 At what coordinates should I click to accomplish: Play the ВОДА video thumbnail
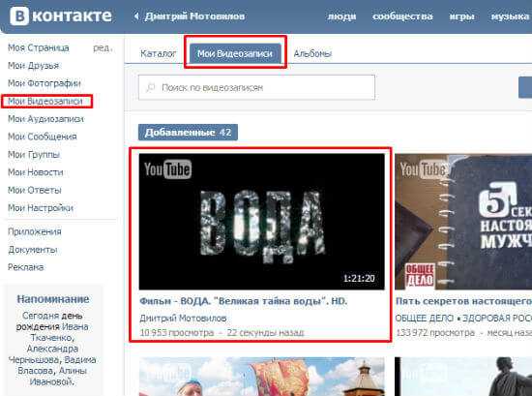pyautogui.click(x=261, y=222)
